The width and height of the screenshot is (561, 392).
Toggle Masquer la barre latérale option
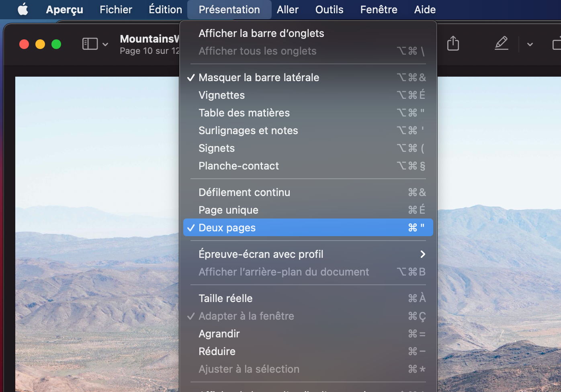tap(259, 78)
